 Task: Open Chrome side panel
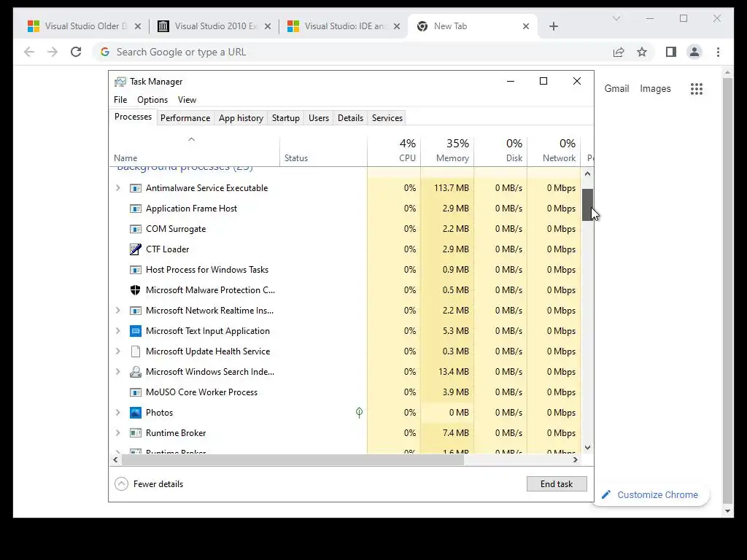[671, 52]
